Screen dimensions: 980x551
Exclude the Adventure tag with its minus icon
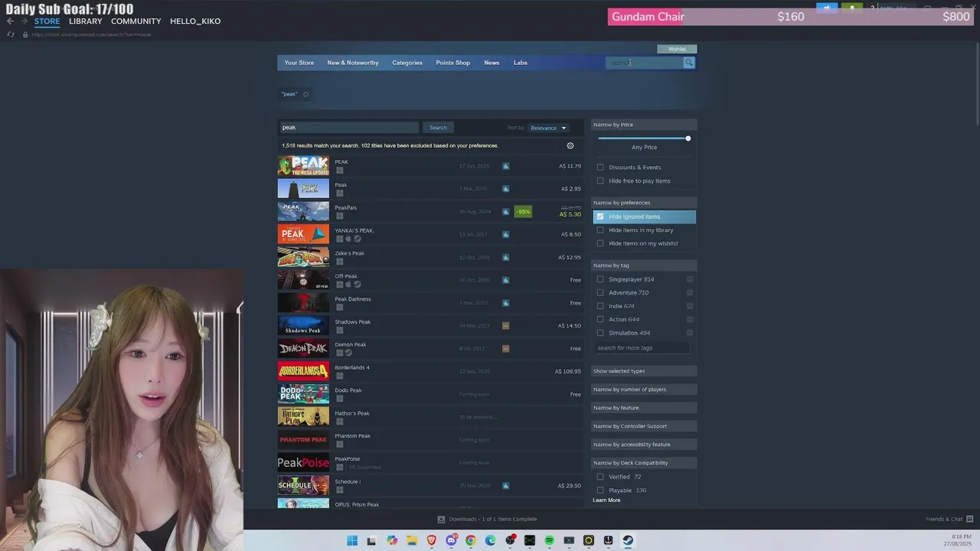pyautogui.click(x=690, y=292)
